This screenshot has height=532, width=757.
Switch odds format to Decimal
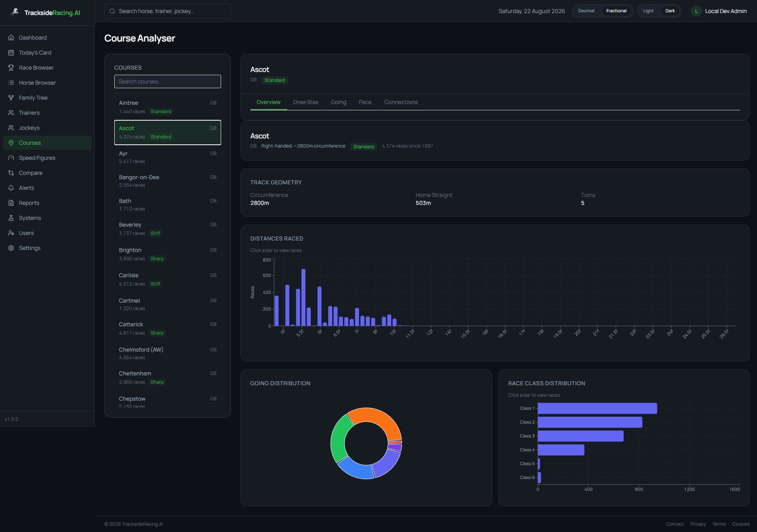pyautogui.click(x=586, y=11)
